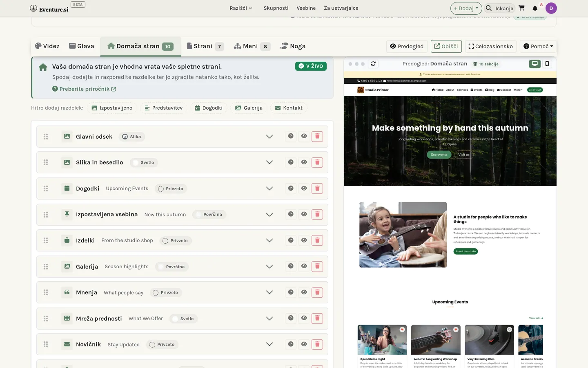
Task: Click the Obišči button
Action: [446, 46]
